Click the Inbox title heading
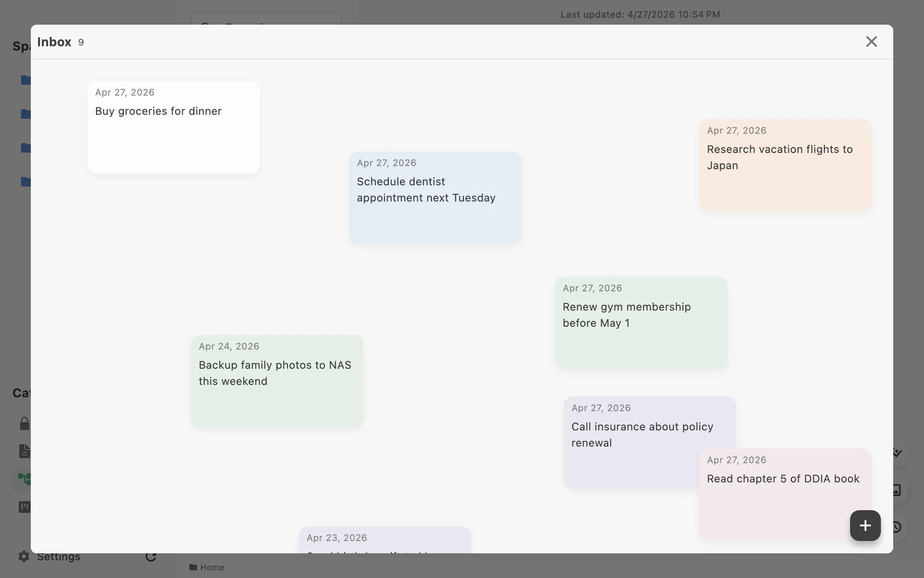Screen dimensions: 924x578 (x=54, y=42)
